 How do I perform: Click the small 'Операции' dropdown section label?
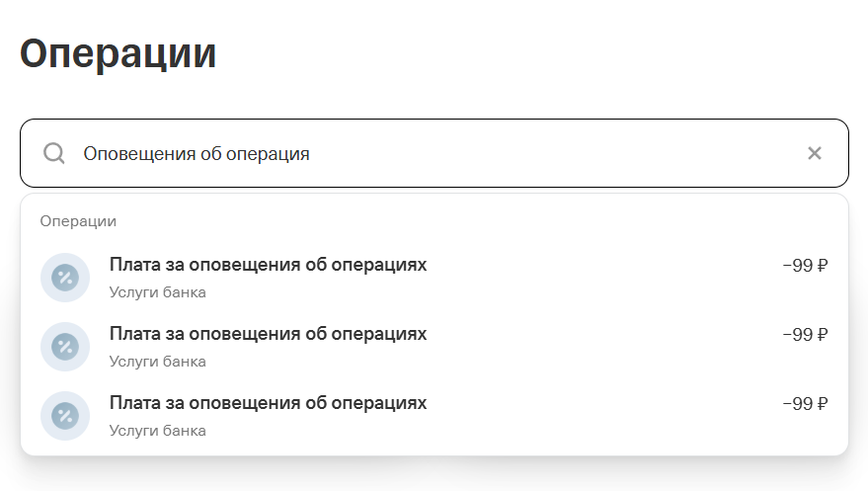pyautogui.click(x=78, y=221)
